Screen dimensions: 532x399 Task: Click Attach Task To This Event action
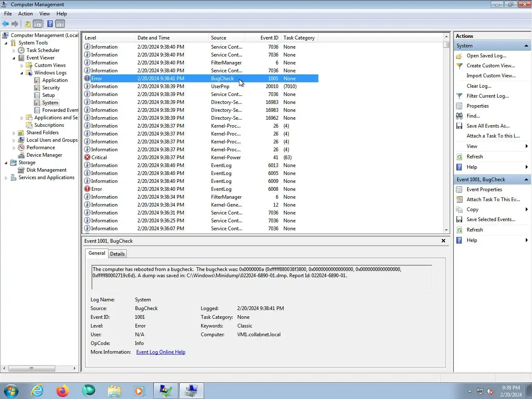pos(493,199)
